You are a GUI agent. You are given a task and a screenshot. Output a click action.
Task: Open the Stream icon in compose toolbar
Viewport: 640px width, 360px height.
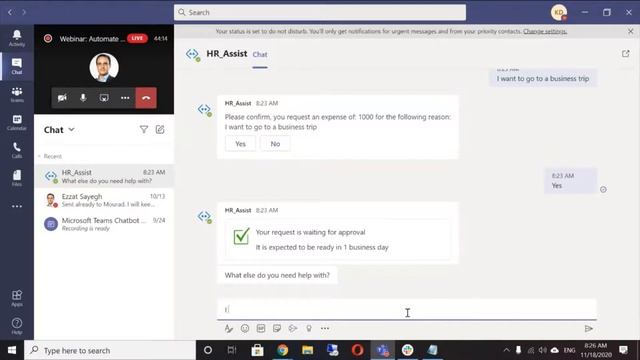point(293,329)
